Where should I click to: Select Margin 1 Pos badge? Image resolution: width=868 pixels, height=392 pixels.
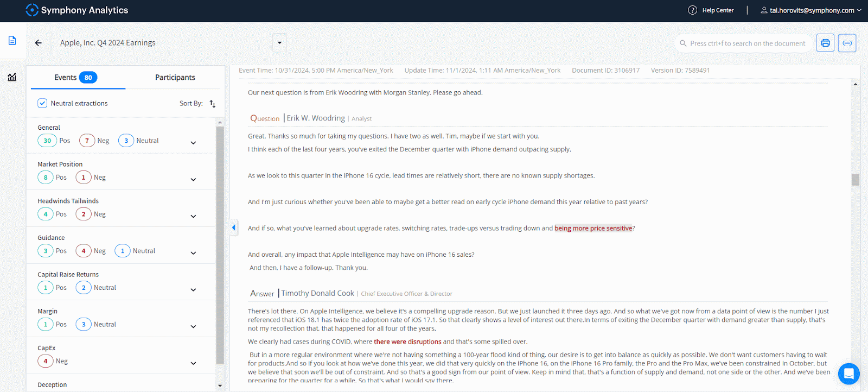[46, 325]
